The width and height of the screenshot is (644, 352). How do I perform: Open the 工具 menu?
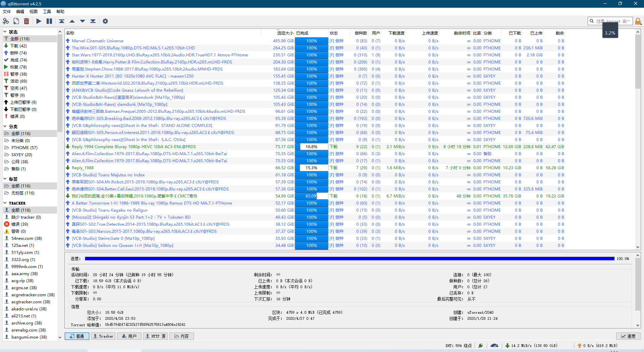point(47,12)
